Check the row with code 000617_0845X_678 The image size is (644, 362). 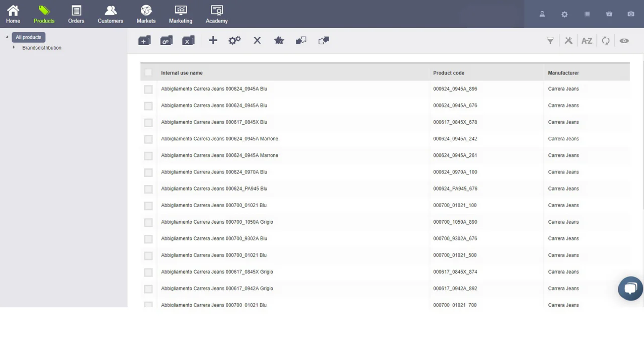(148, 122)
